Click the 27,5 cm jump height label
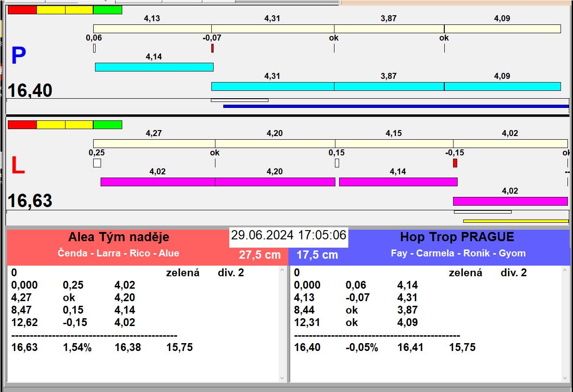Viewport: 573px width, 392px height. coord(260,255)
